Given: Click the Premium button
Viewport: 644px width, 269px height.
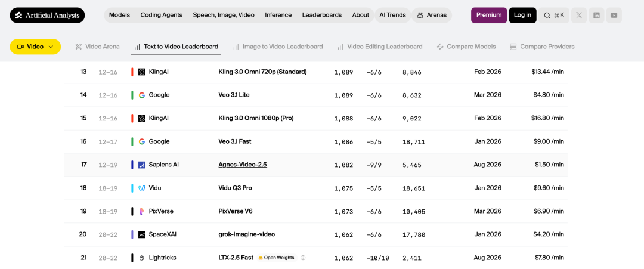Looking at the screenshot, I should [489, 15].
